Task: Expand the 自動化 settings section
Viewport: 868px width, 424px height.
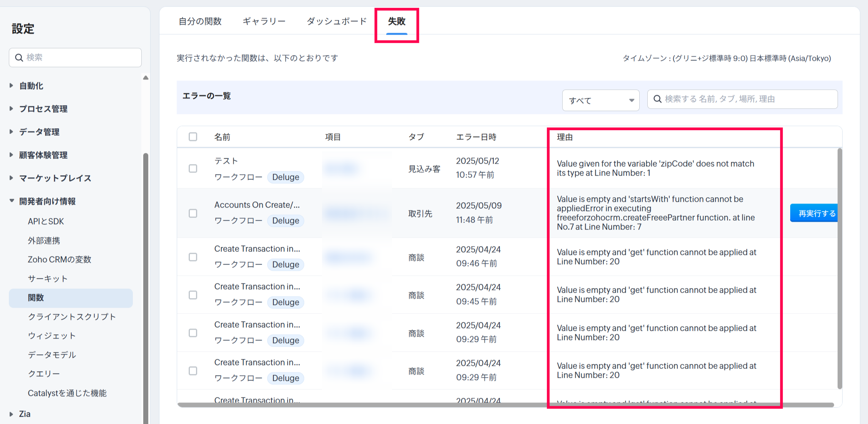Action: [x=31, y=85]
